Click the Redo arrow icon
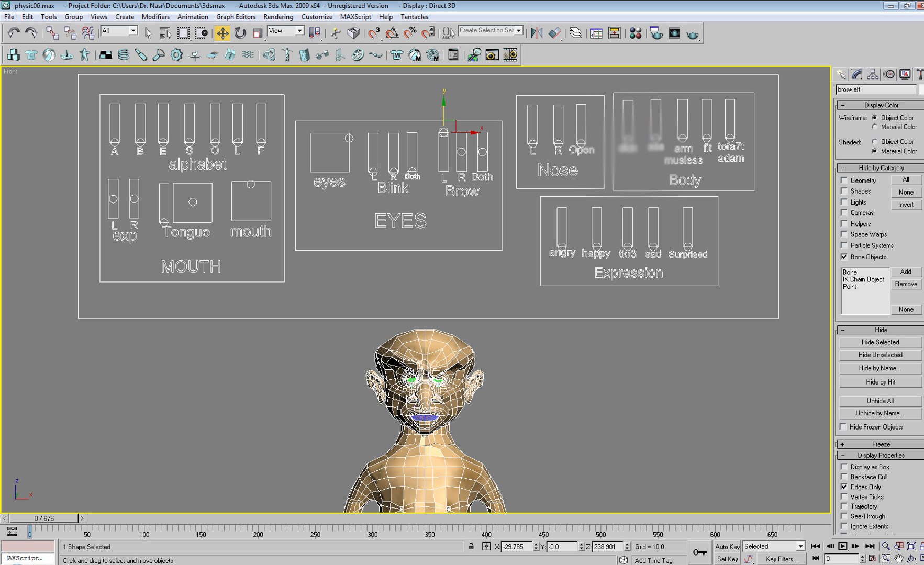 [31, 33]
